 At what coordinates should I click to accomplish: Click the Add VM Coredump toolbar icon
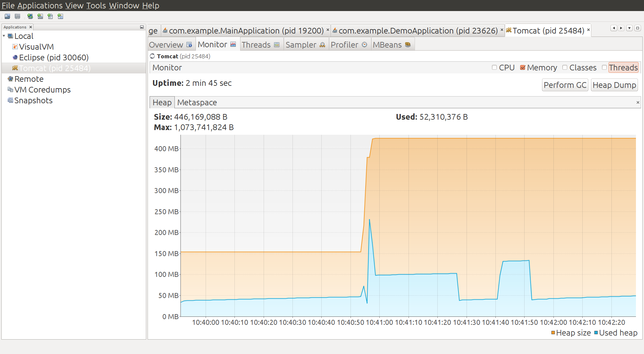click(x=50, y=16)
